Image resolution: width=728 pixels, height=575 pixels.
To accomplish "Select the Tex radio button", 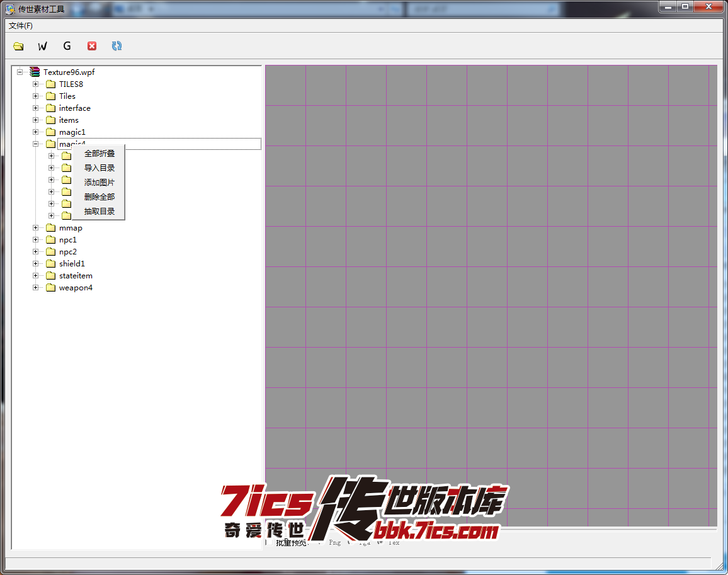I will 380,542.
